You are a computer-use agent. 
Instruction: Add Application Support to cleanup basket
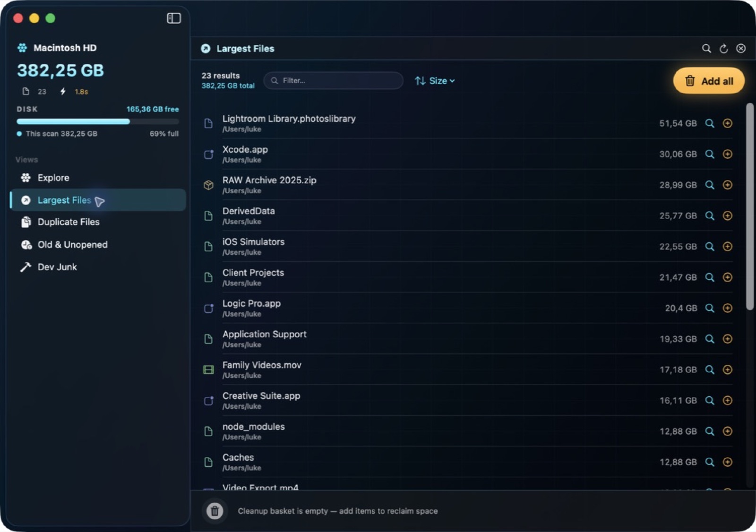point(728,339)
